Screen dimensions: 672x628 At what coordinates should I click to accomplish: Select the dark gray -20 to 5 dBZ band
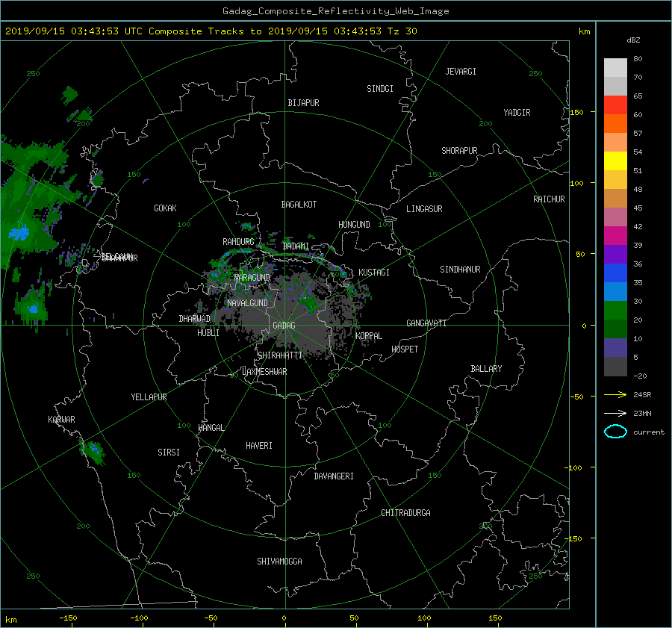[615, 367]
